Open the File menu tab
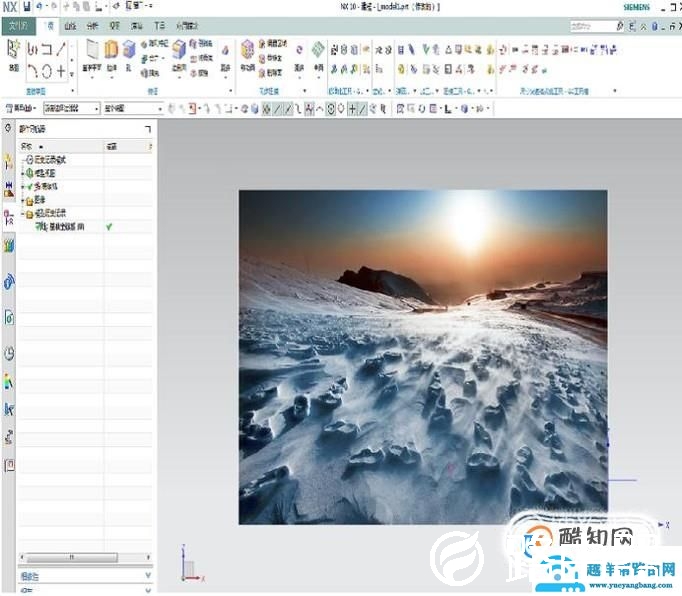 (19, 24)
